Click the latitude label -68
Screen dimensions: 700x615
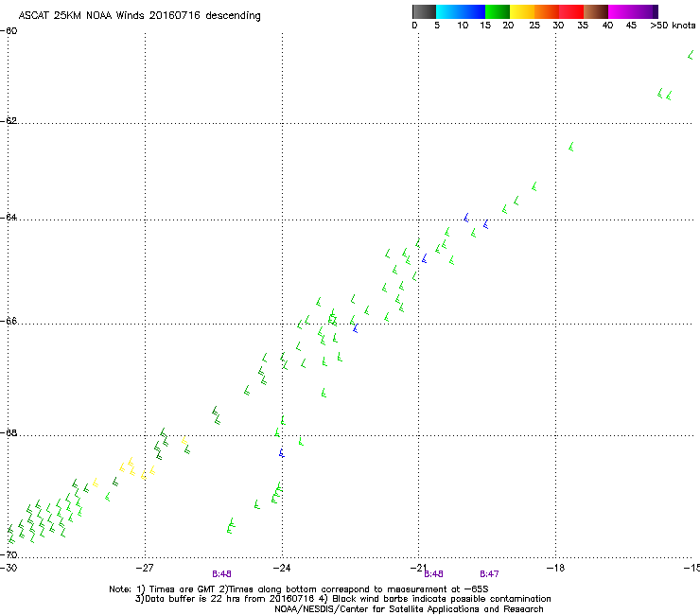coord(9,432)
